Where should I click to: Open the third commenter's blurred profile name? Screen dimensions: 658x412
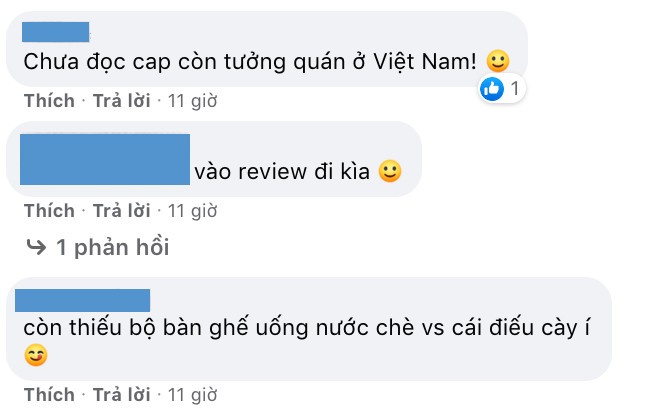coord(82,300)
